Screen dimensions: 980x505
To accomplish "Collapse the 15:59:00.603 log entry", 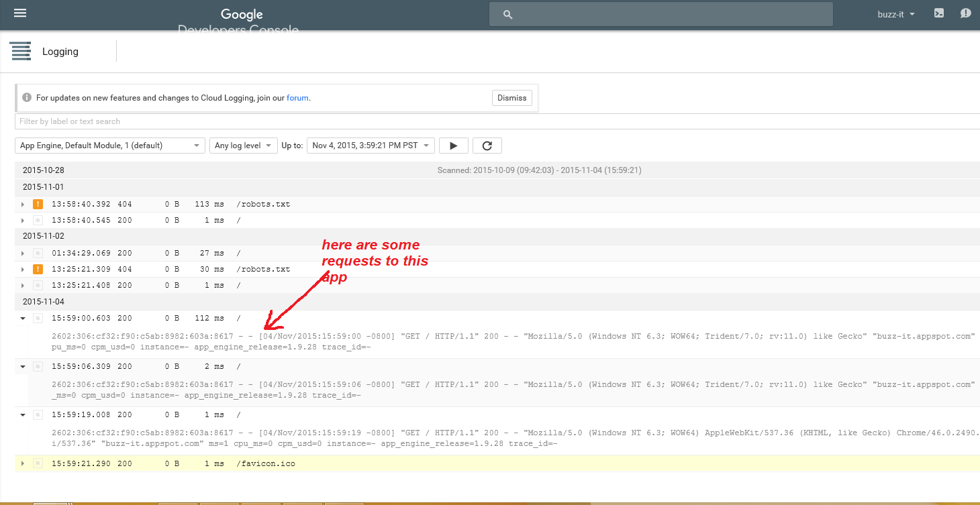I will pyautogui.click(x=23, y=319).
